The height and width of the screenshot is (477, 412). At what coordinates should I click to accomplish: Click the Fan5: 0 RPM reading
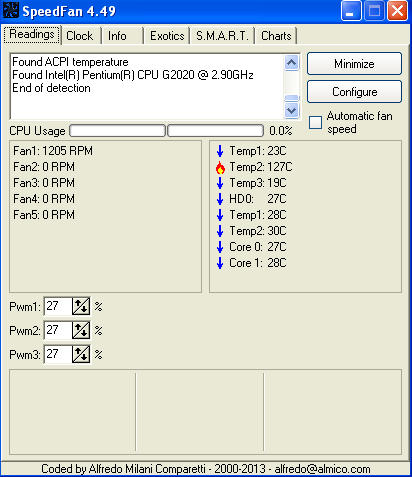[44, 215]
